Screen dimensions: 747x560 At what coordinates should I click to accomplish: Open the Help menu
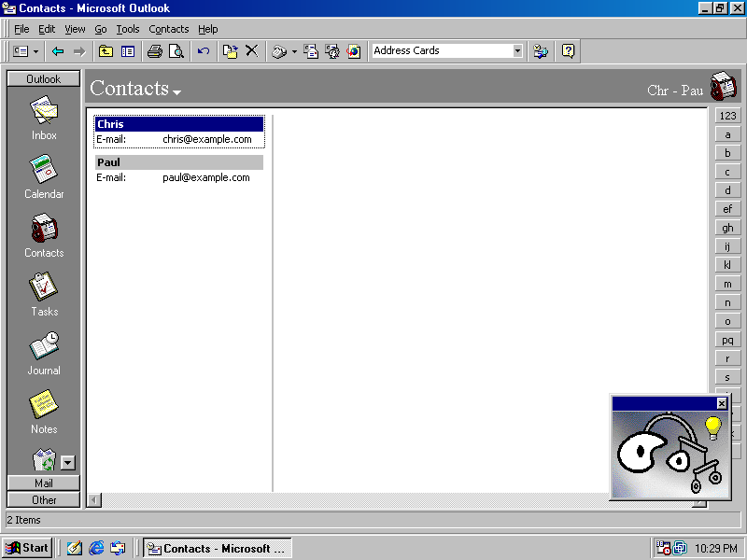click(x=207, y=29)
